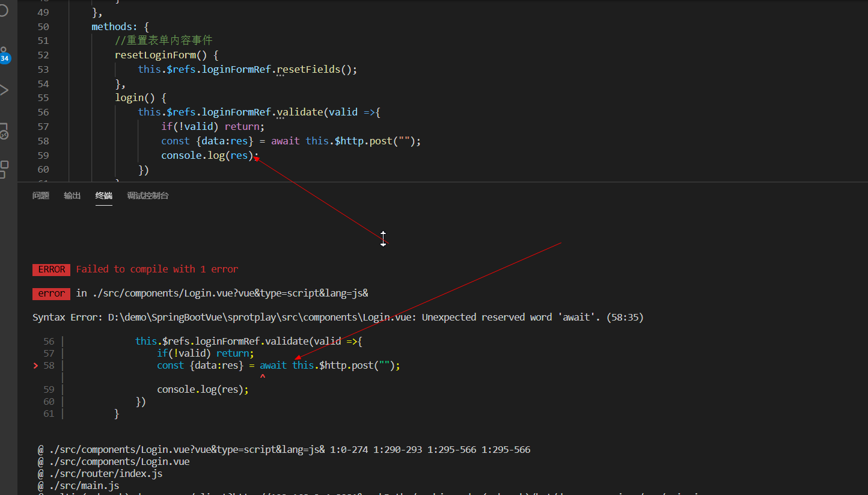Switch to the 输出 panel tab
The height and width of the screenshot is (495, 868).
pos(72,195)
